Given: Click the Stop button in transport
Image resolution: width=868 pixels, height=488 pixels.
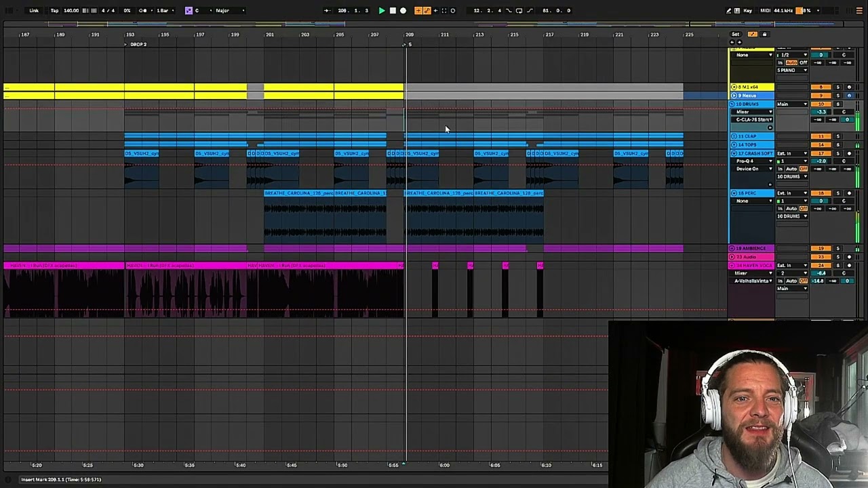Looking at the screenshot, I should 393,10.
